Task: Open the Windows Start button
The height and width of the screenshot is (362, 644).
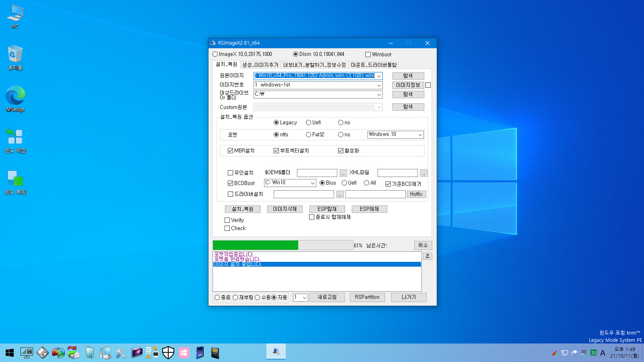Action: [10, 353]
